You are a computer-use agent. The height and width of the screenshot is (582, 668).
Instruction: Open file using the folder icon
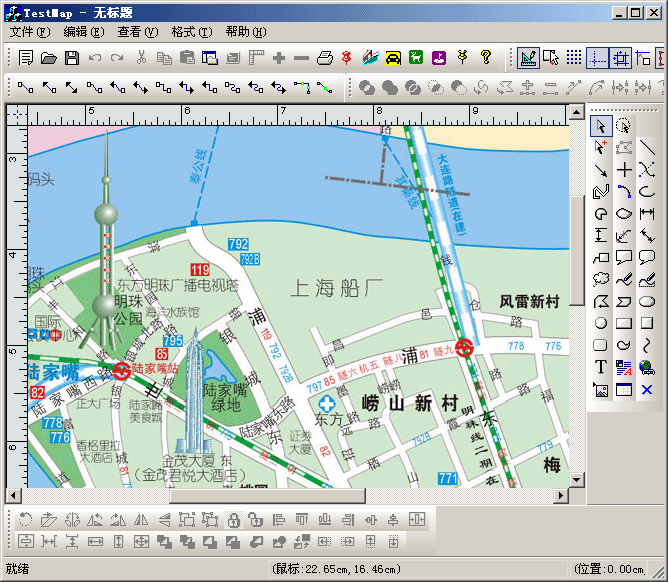[49, 58]
